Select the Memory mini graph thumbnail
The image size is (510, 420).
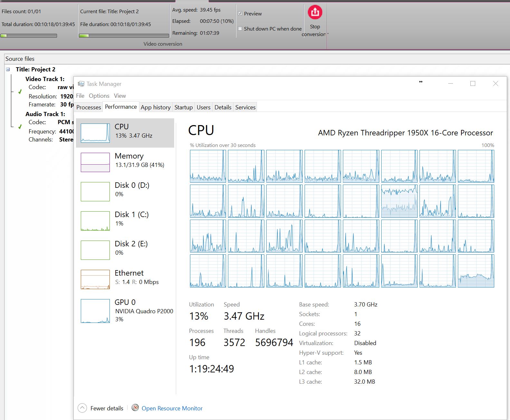click(95, 162)
